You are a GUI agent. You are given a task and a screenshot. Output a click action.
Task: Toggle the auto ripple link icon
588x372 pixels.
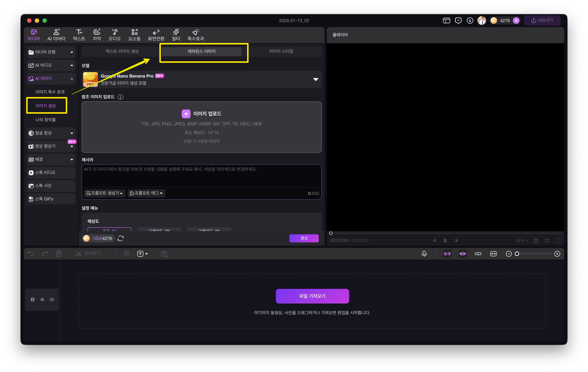pyautogui.click(x=447, y=254)
